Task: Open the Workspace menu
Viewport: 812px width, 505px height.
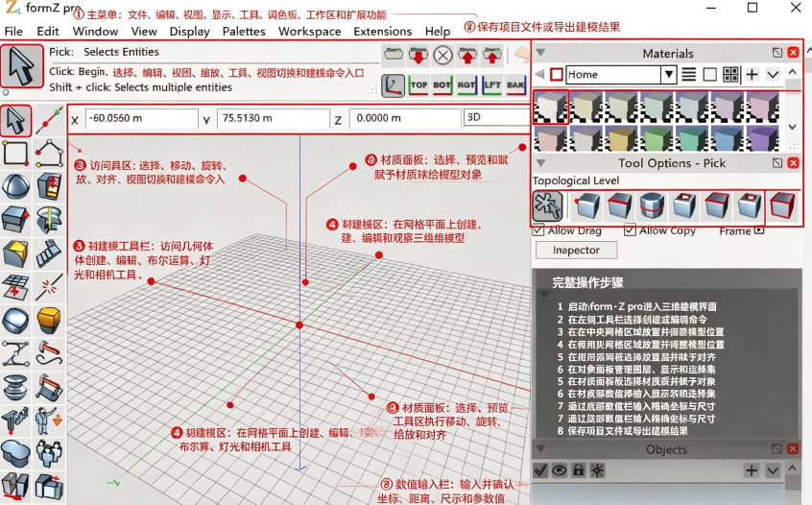Action: tap(310, 31)
